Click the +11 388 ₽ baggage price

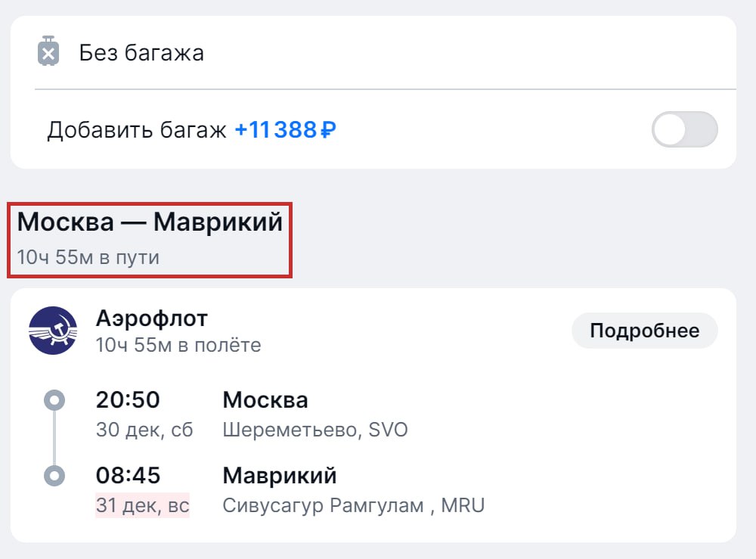[285, 130]
